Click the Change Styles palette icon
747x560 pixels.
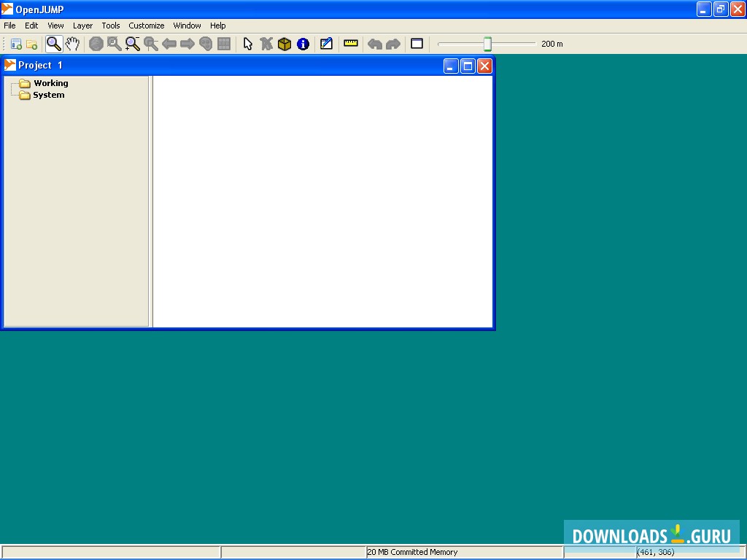point(206,44)
